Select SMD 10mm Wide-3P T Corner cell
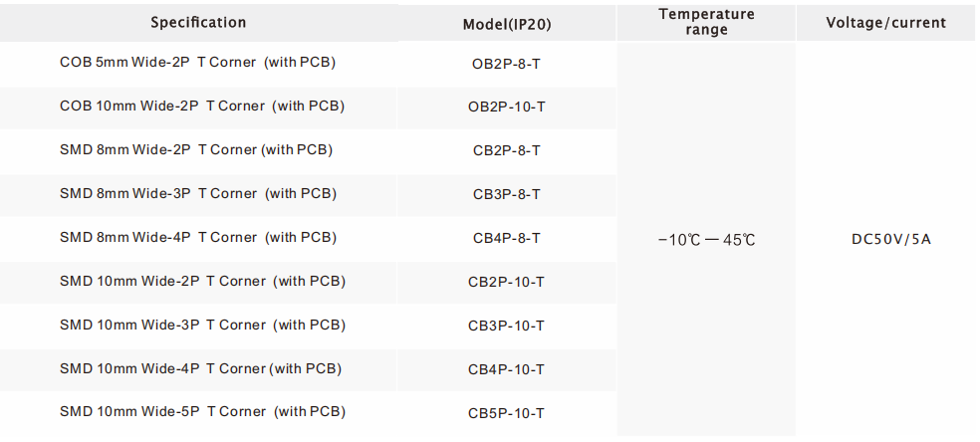 (x=202, y=325)
